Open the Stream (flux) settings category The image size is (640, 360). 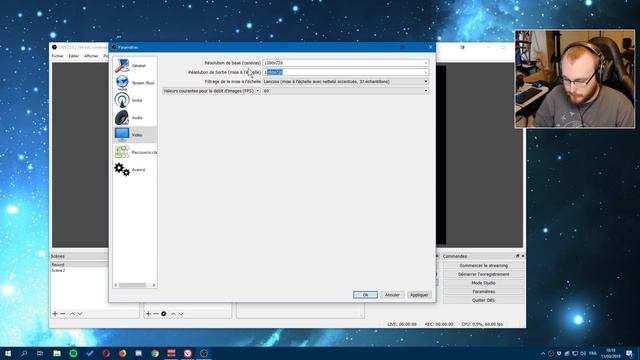click(135, 83)
